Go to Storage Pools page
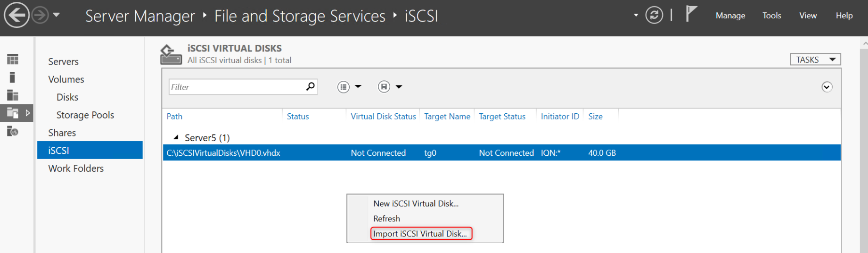Screen dimensions: 868x253 pos(85,115)
